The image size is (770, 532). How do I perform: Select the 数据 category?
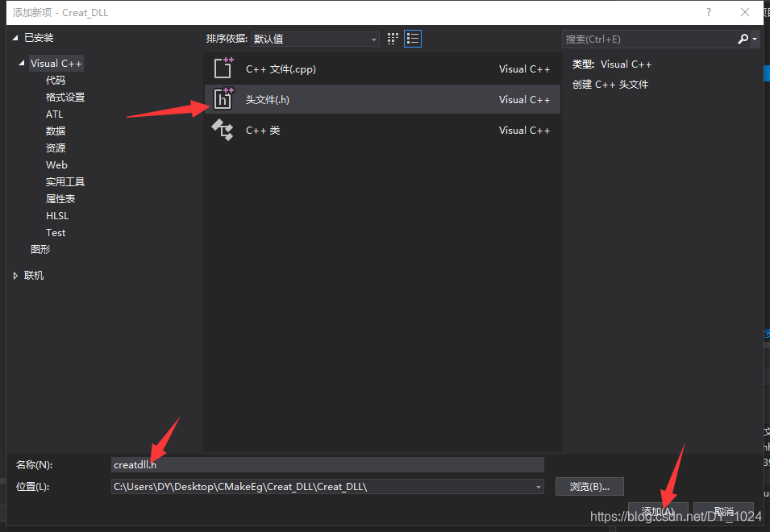(x=56, y=131)
